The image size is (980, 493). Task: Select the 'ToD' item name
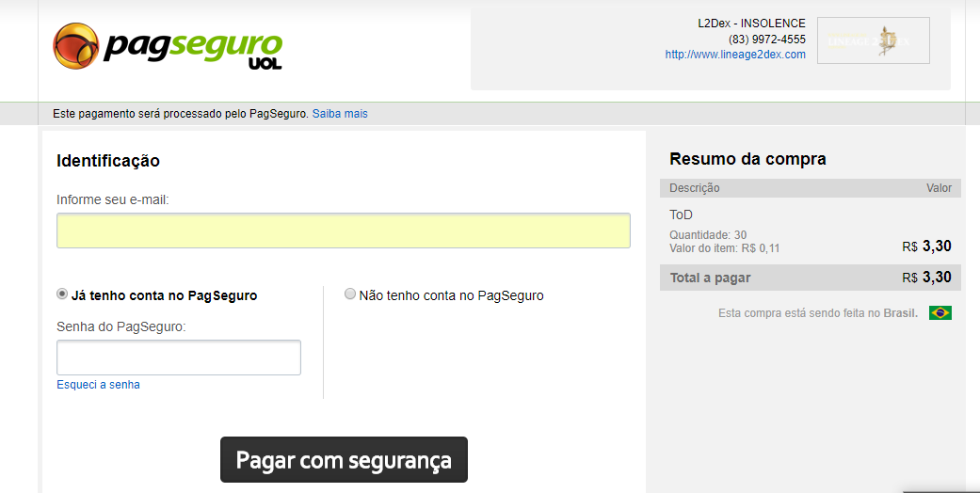pyautogui.click(x=681, y=215)
